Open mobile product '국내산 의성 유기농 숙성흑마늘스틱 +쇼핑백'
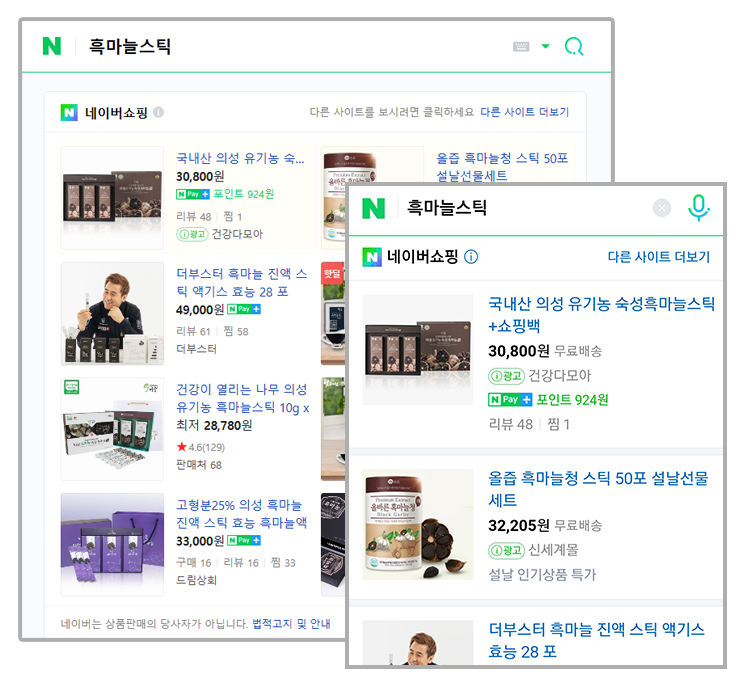 click(x=602, y=314)
